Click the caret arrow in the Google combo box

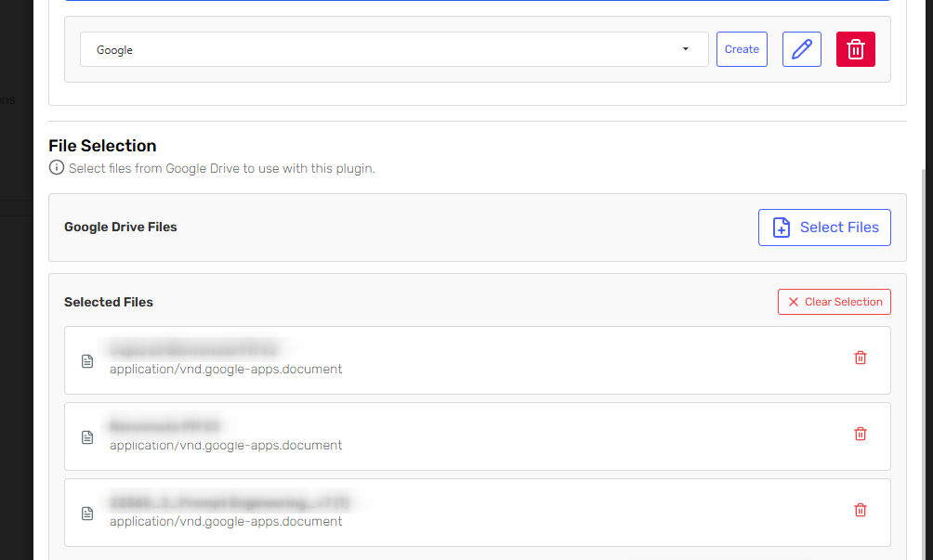686,49
